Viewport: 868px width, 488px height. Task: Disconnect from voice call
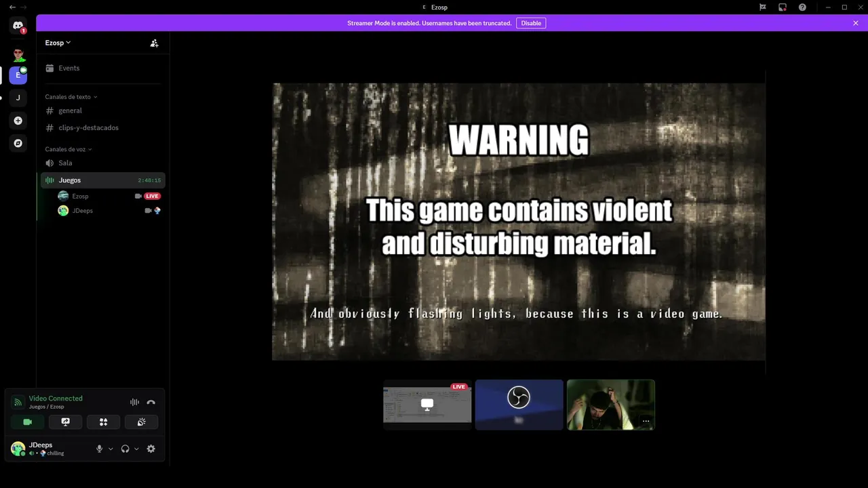pyautogui.click(x=151, y=402)
